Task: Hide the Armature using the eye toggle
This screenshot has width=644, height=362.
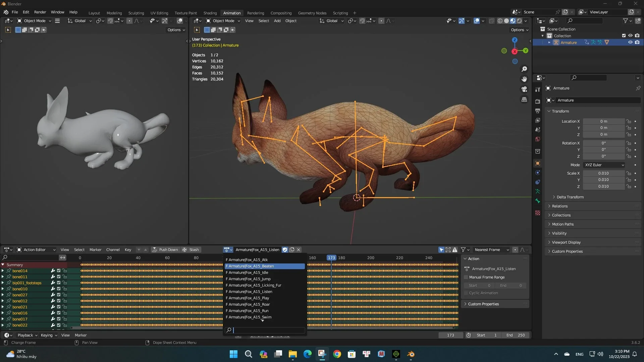Action: 631,42
